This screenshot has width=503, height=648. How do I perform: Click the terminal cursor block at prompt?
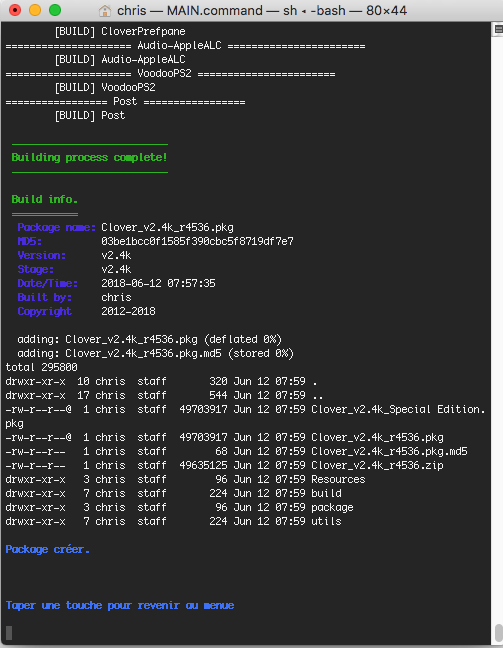click(9, 633)
